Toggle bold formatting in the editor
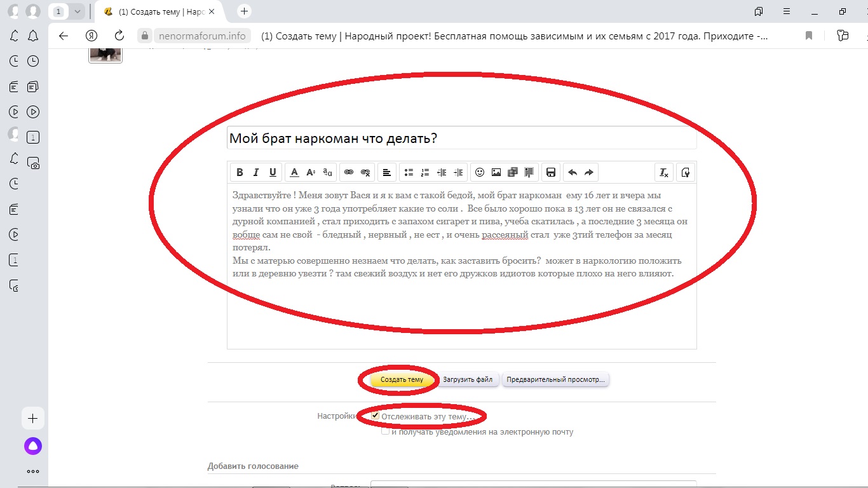This screenshot has width=868, height=488. [240, 172]
